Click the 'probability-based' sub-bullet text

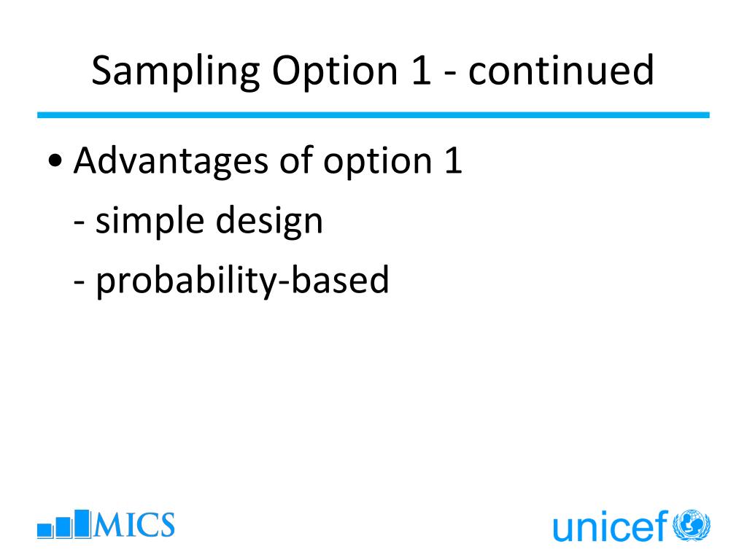pos(242,281)
